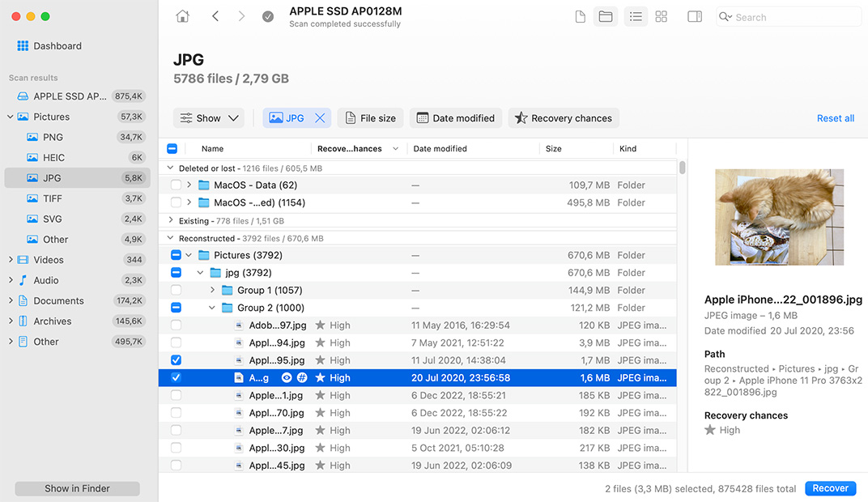Screen dimensions: 868x502
Task: Click the cat photo preview thumbnail
Action: (779, 217)
